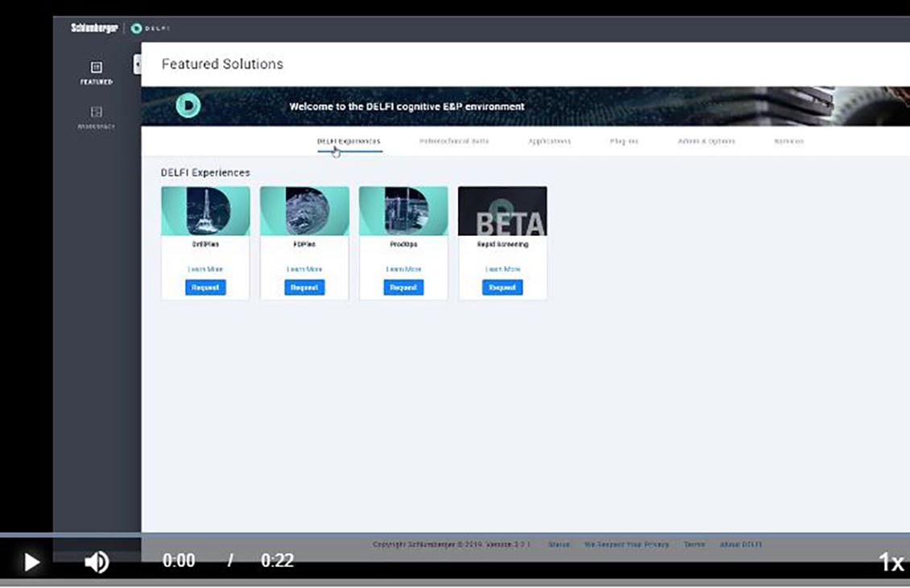Open We Respect Your Privacy link

627,545
